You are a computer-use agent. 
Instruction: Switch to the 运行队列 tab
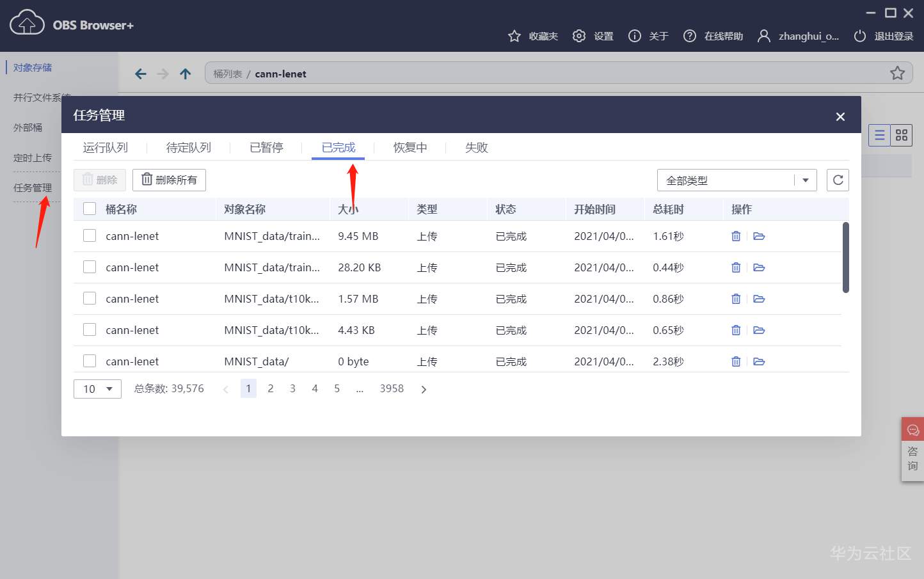[105, 148]
